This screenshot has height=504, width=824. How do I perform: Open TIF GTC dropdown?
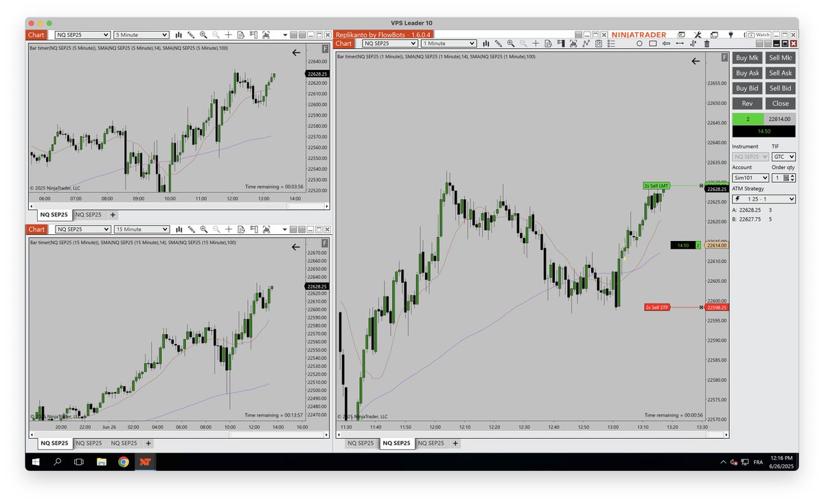(783, 157)
